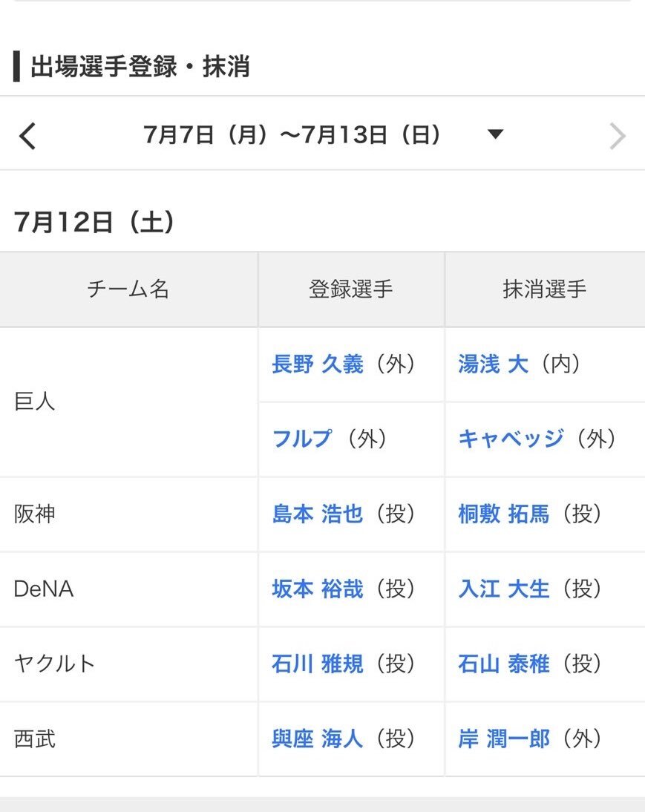
Task: Open player link 長野 久義
Action: pos(318,364)
